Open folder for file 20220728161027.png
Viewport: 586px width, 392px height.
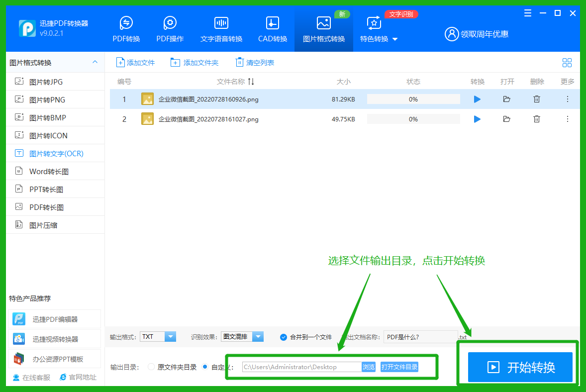(507, 119)
